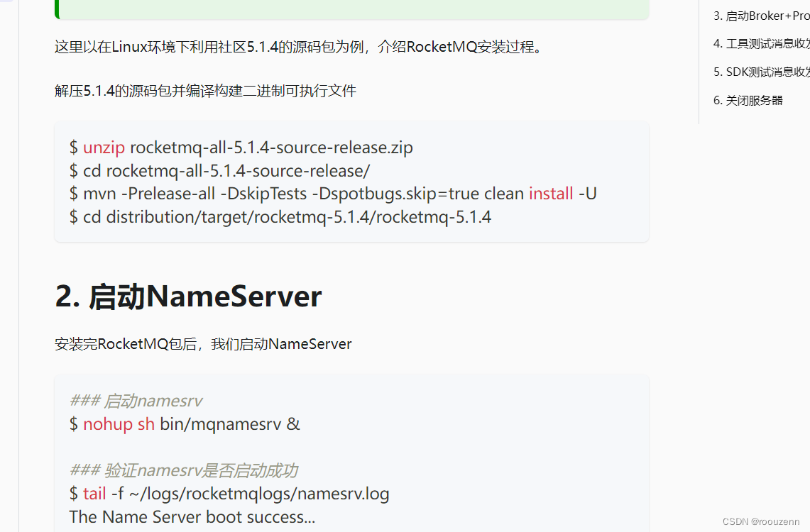
Task: Click the line The Name Server boot success...
Action: tap(192, 517)
